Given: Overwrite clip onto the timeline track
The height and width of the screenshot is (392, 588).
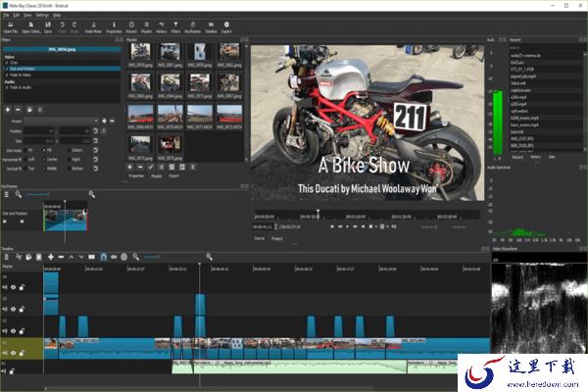Looking at the screenshot, I should pyautogui.click(x=81, y=257).
